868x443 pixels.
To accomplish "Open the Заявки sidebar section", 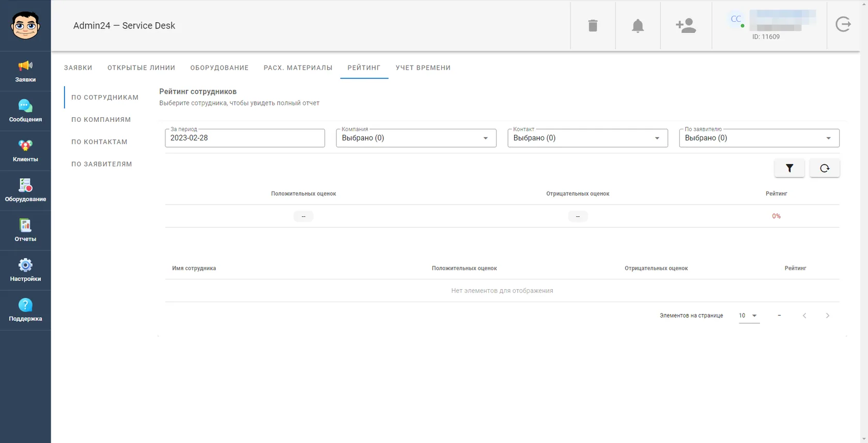I will tap(25, 71).
